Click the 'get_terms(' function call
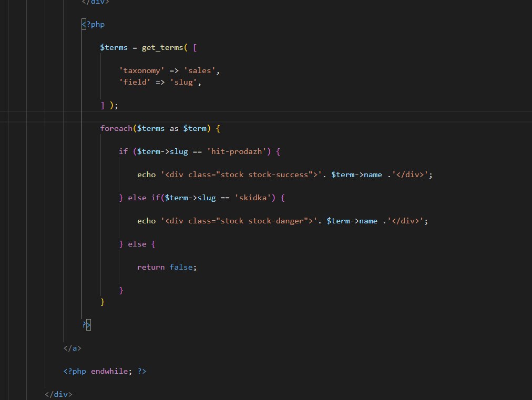Viewport: 532px width, 400px height. tap(165, 47)
